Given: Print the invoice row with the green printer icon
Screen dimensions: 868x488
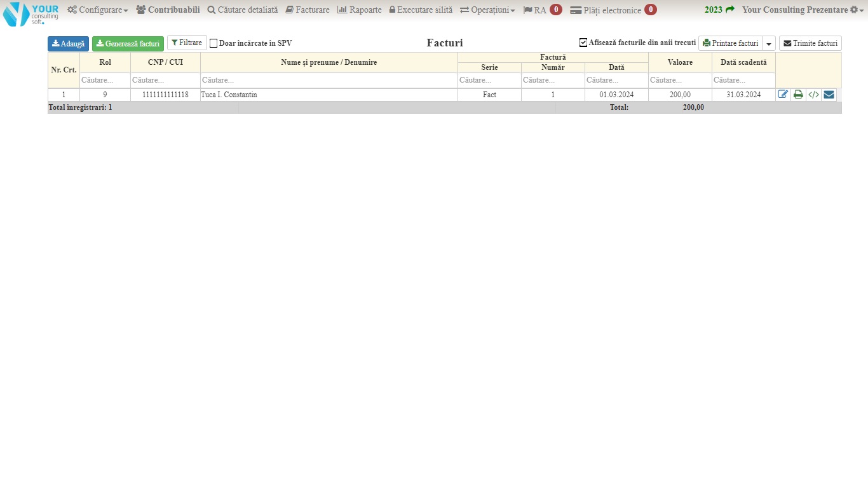Looking at the screenshot, I should [798, 95].
